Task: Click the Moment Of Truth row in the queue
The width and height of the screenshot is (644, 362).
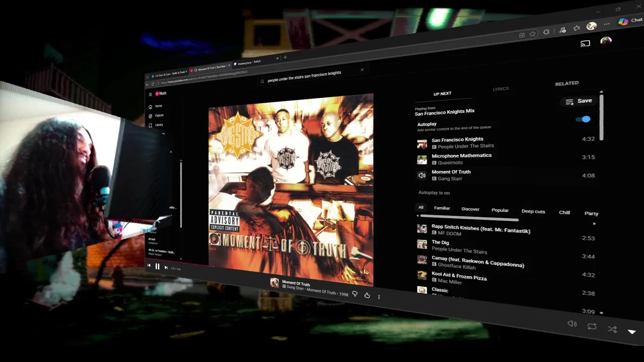Action: pos(506,175)
